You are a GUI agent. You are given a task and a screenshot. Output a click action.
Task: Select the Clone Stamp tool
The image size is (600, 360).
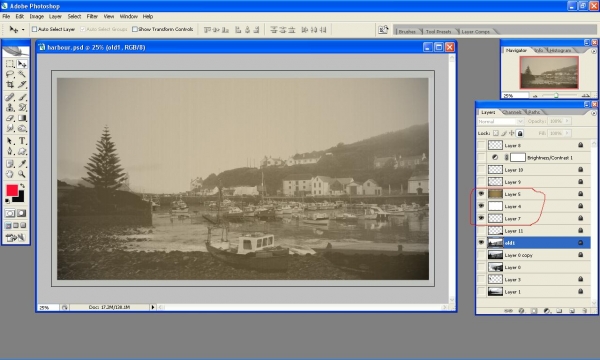(10, 108)
